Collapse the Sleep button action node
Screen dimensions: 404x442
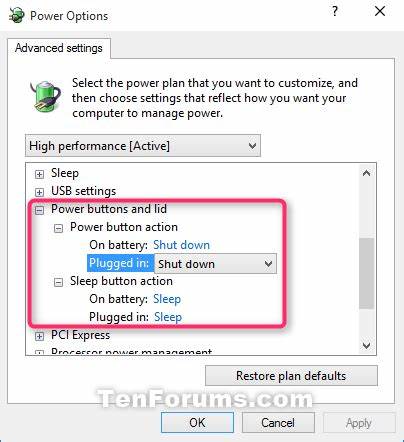tap(58, 282)
